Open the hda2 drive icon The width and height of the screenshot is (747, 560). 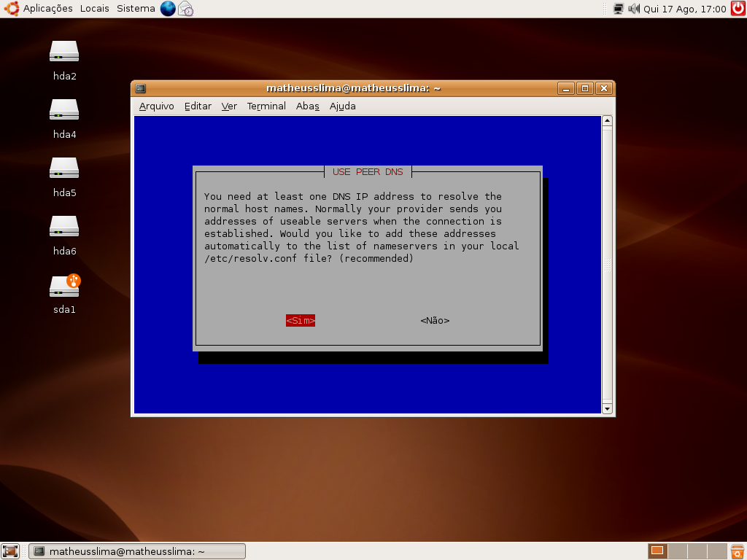[64, 52]
